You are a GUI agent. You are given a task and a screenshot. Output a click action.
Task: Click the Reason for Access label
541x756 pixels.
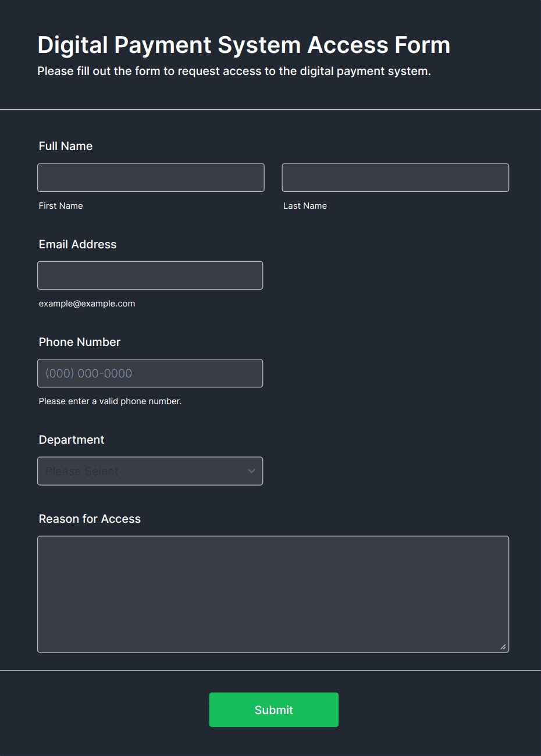click(90, 518)
